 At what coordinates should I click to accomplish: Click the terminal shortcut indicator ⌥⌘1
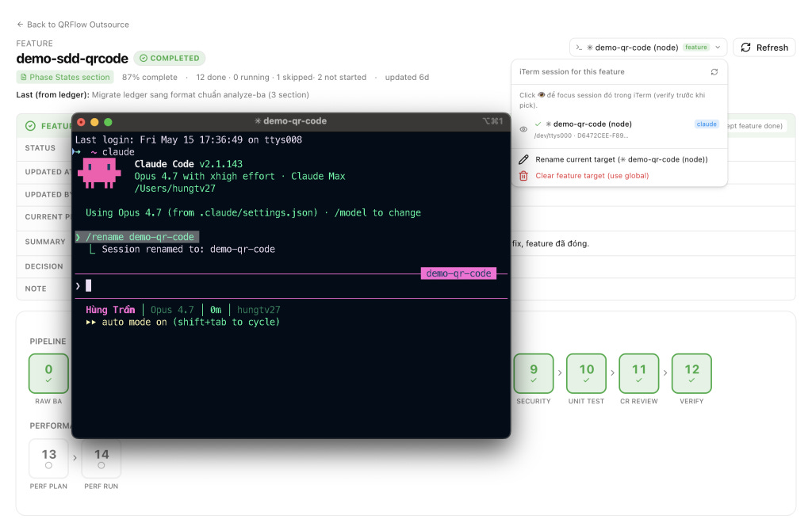tap(492, 121)
